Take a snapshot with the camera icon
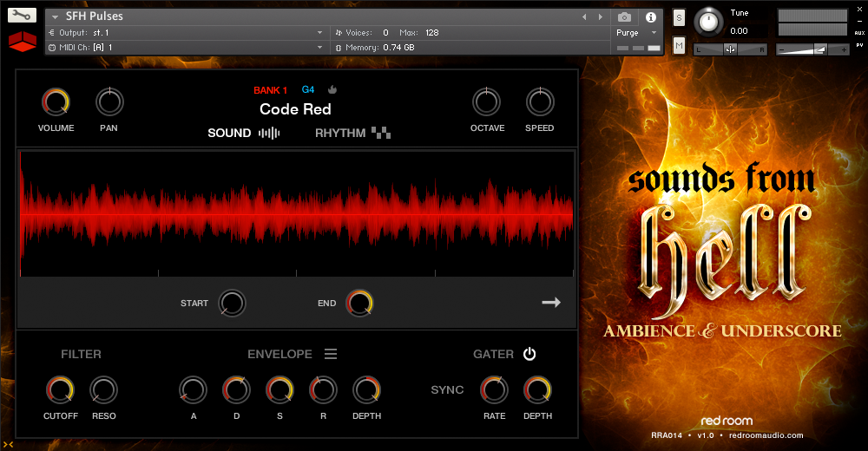The height and width of the screenshot is (451, 868). (624, 17)
